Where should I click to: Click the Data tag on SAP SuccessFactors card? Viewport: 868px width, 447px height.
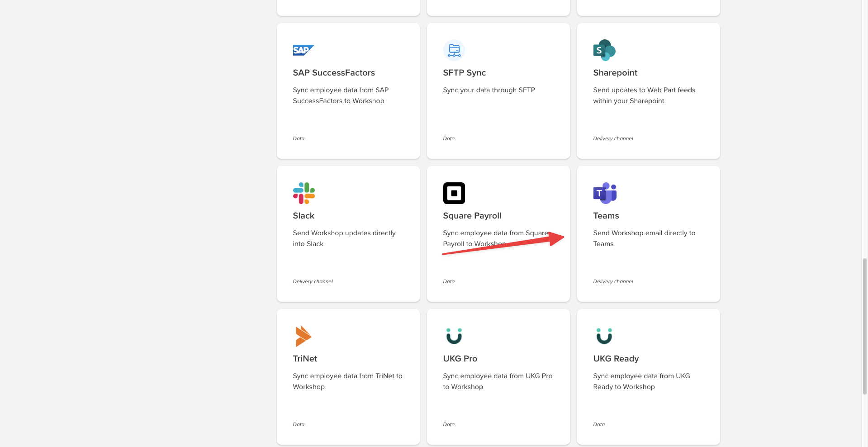(x=299, y=138)
